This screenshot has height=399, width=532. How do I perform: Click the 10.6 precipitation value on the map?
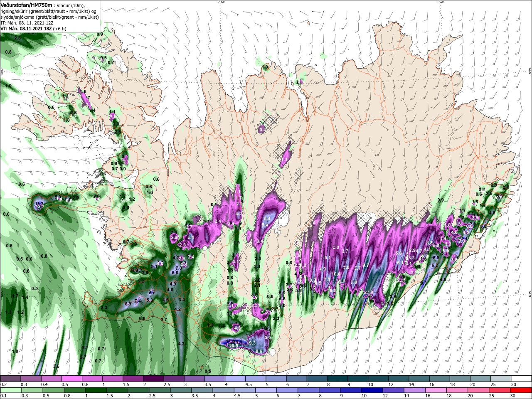tap(336, 274)
